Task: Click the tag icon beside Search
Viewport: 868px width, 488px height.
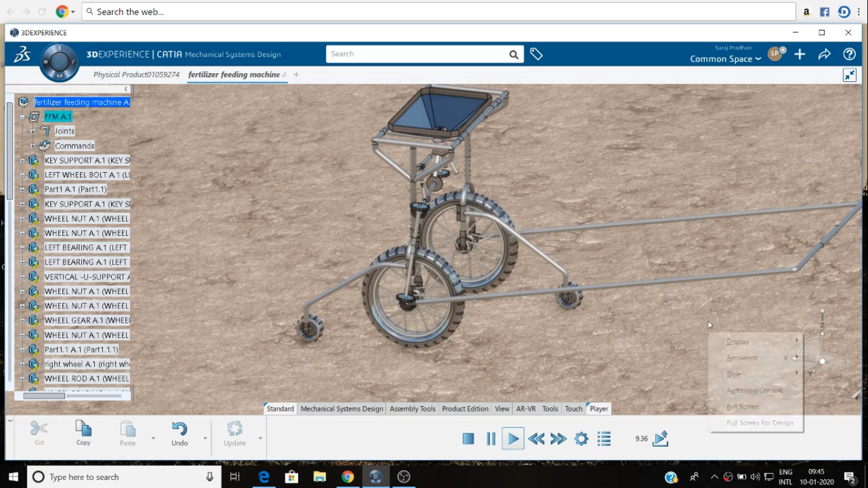Action: click(536, 55)
